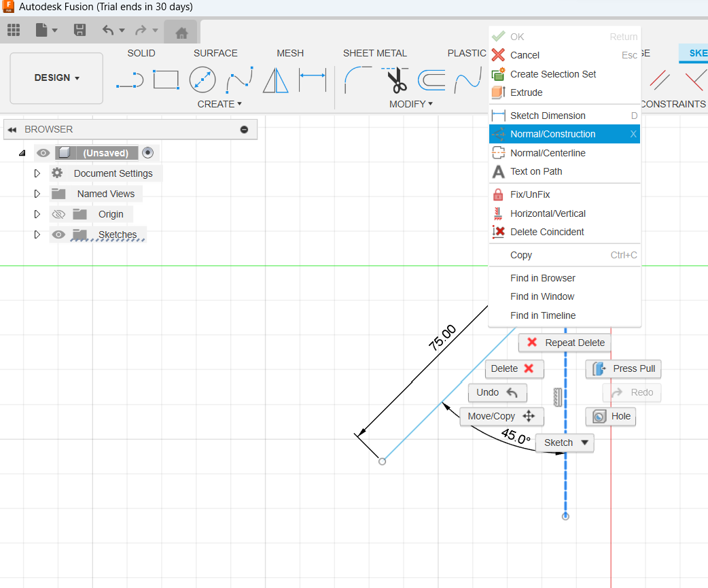
Task: Select the Line sketch tool
Action: [x=130, y=80]
